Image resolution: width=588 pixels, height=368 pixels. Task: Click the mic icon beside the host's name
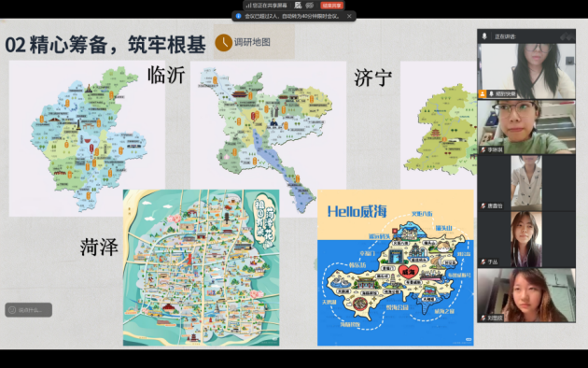(x=491, y=93)
